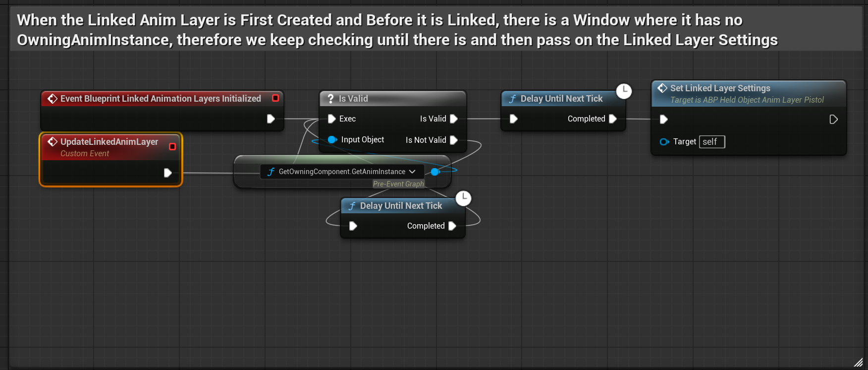Click clock icon on lower Delay Until Next Tick
This screenshot has width=868, height=370.
[463, 198]
